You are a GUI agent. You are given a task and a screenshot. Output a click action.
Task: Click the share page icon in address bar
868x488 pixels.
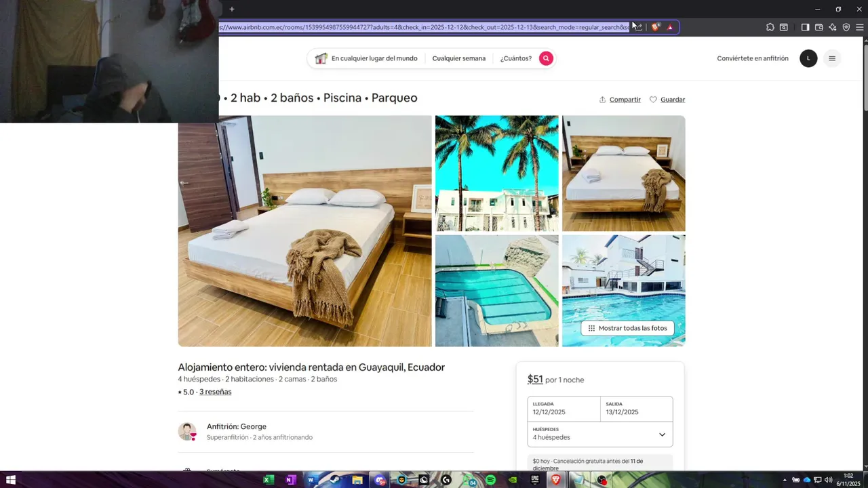638,27
